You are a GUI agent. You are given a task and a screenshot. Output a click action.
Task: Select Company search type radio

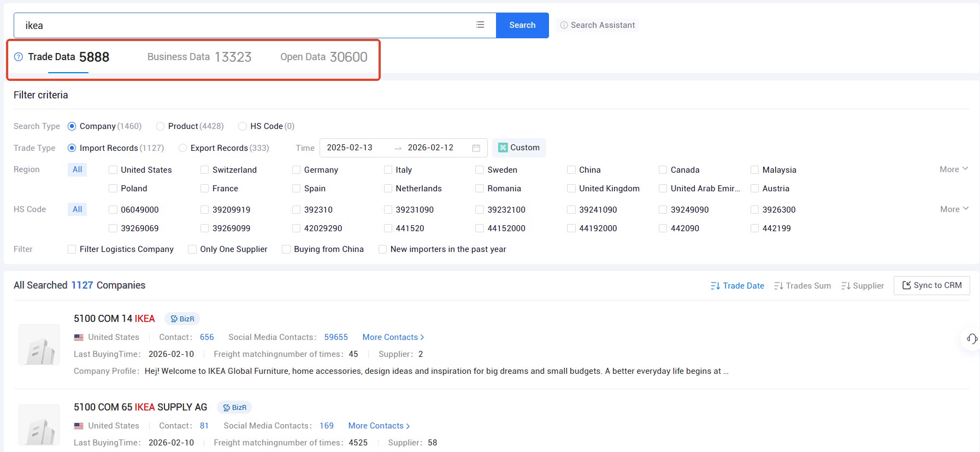(x=72, y=126)
